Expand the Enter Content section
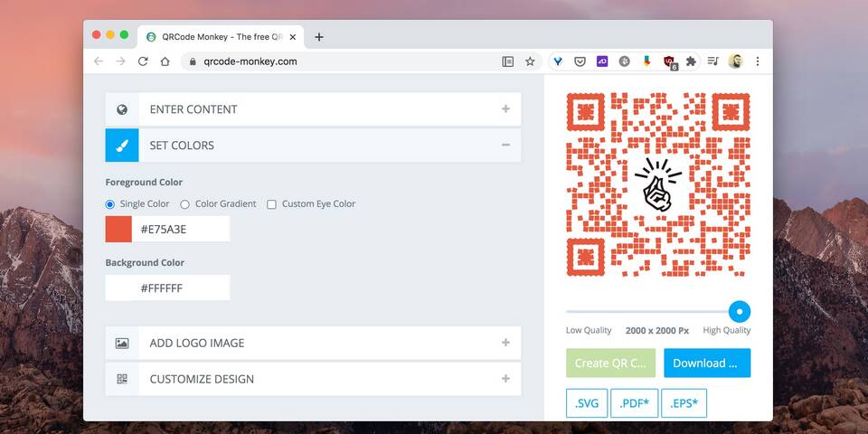Screen dimensions: 868x434 coord(505,109)
